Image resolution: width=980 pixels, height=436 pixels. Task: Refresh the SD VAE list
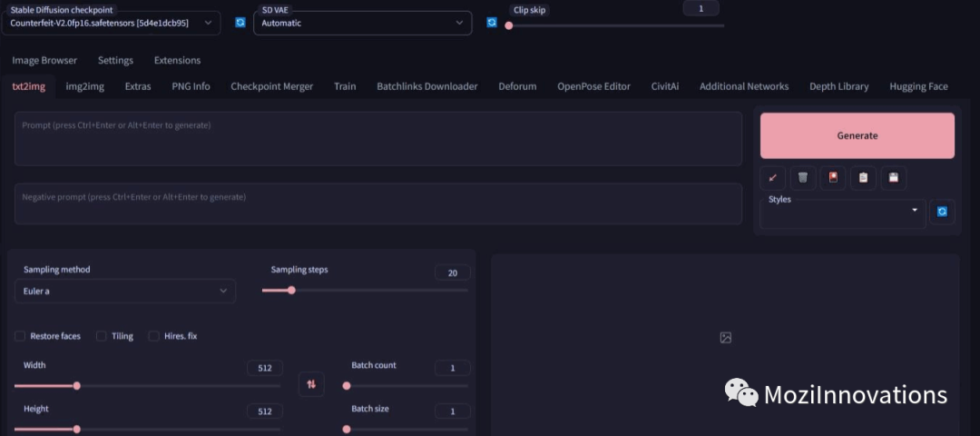pos(492,23)
